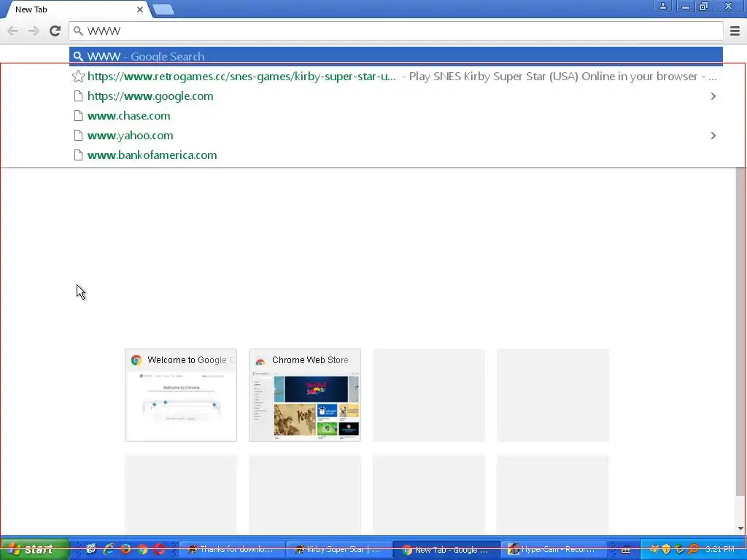Image resolution: width=747 pixels, height=560 pixels.
Task: Click the Web Store icon on Chrome Web Store tile
Action: [260, 360]
